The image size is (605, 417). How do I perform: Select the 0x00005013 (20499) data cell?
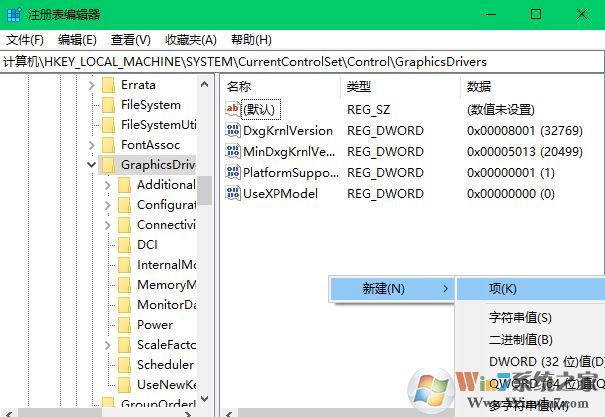click(x=525, y=152)
